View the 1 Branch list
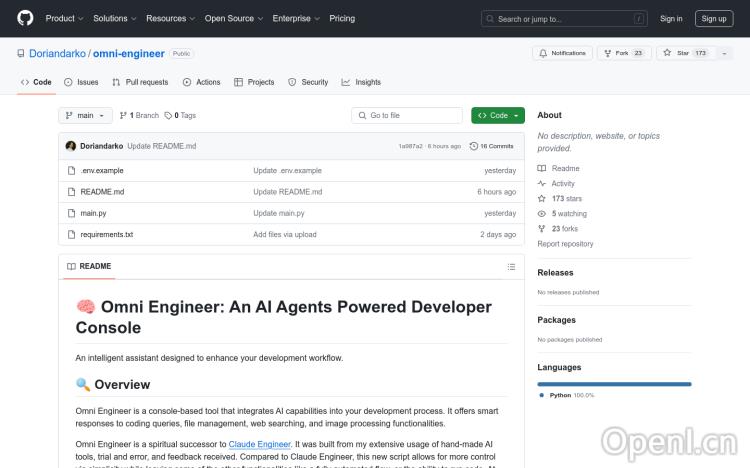 click(139, 116)
